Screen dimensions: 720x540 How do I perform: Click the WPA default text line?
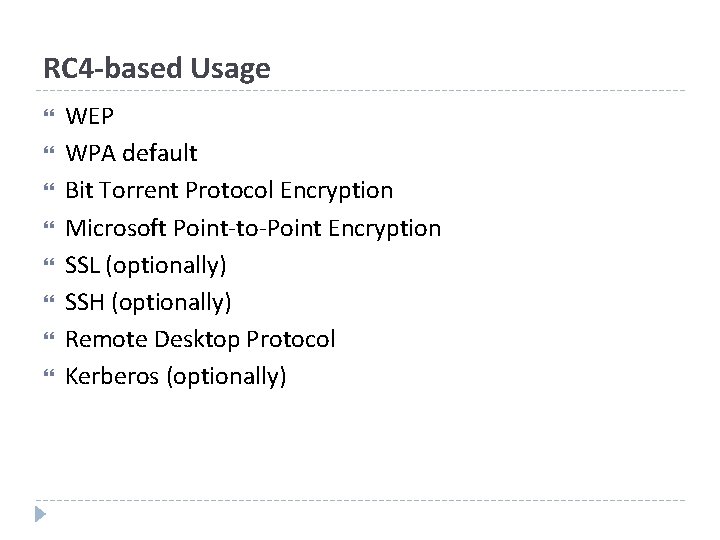pos(131,154)
